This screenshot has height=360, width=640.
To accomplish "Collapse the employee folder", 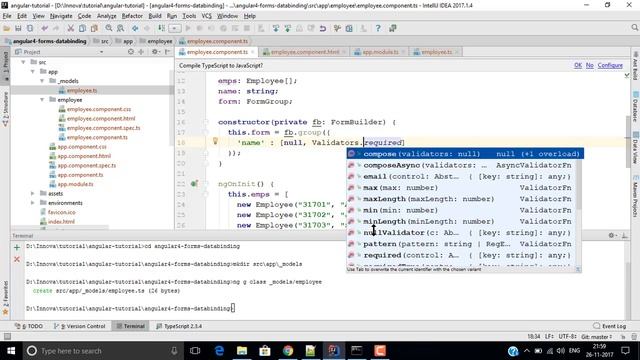I will [42, 100].
